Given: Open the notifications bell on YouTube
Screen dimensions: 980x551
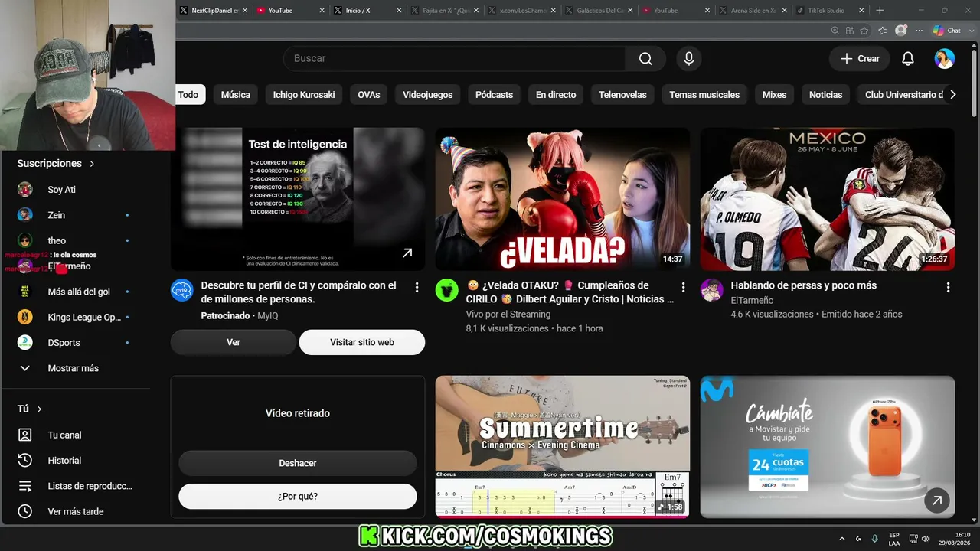Looking at the screenshot, I should coord(908,59).
